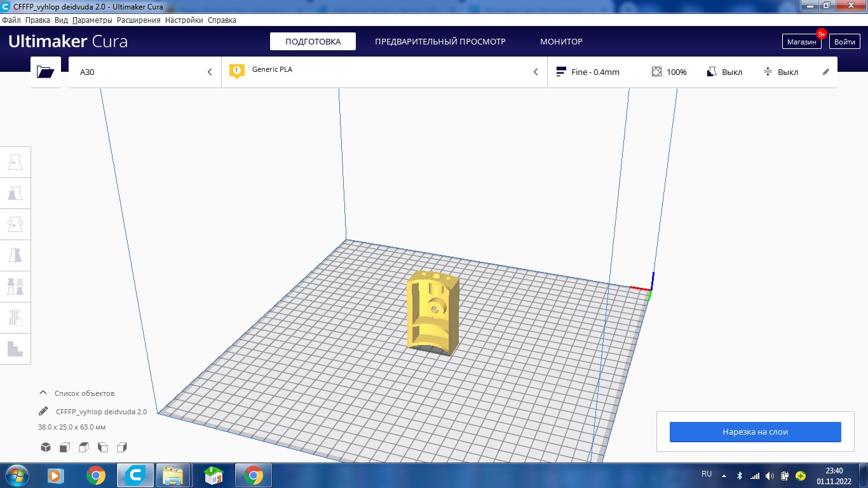Click the Нарезка на слои slice button
The width and height of the screenshot is (868, 488).
[755, 431]
